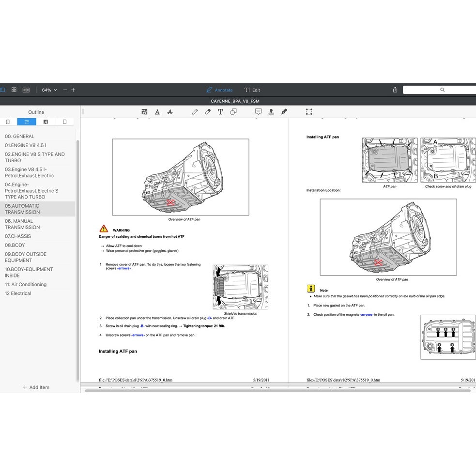Select the text box tool

220,112
